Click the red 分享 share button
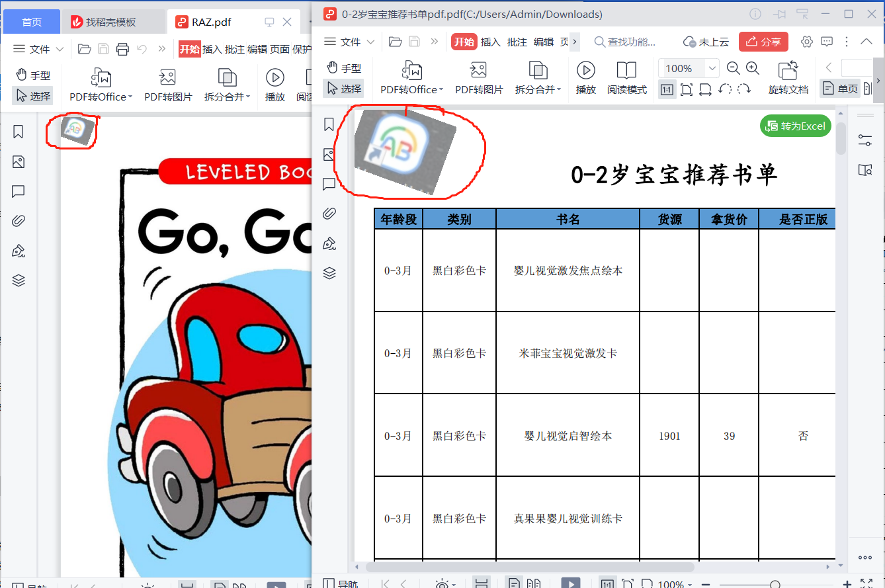 (763, 41)
